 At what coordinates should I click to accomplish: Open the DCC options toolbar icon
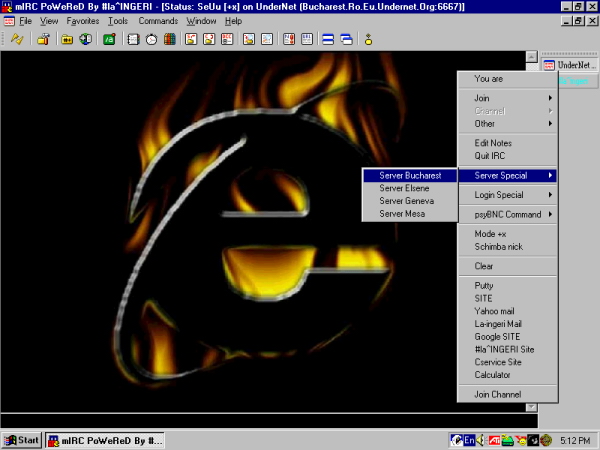point(227,39)
